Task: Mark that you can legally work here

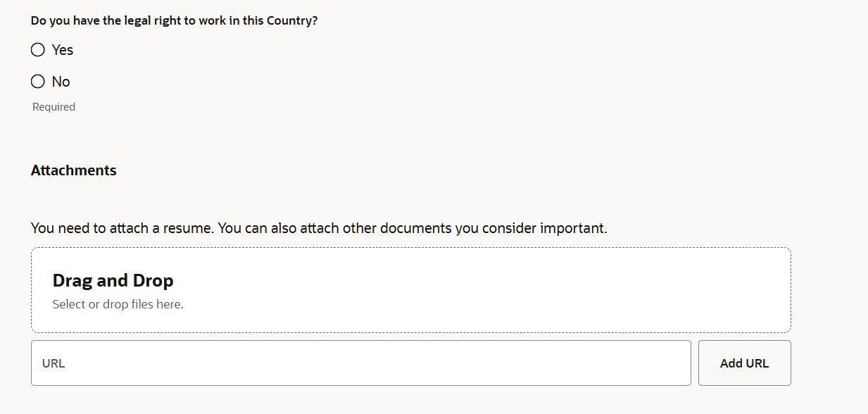Action: 38,49
